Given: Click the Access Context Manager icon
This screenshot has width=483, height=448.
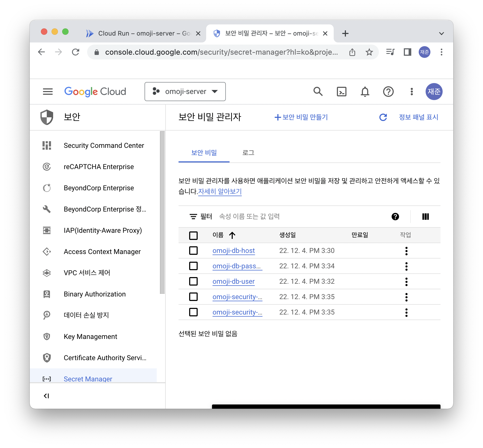Looking at the screenshot, I should [47, 252].
